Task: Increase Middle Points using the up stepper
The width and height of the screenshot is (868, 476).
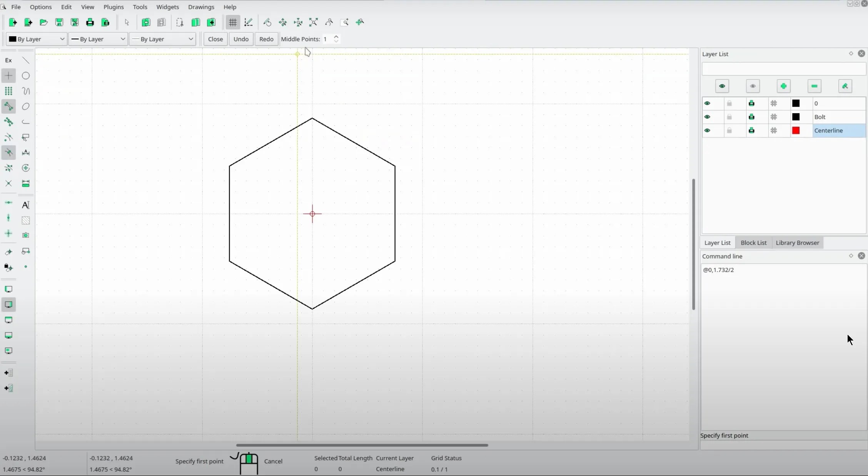Action: [x=336, y=37]
